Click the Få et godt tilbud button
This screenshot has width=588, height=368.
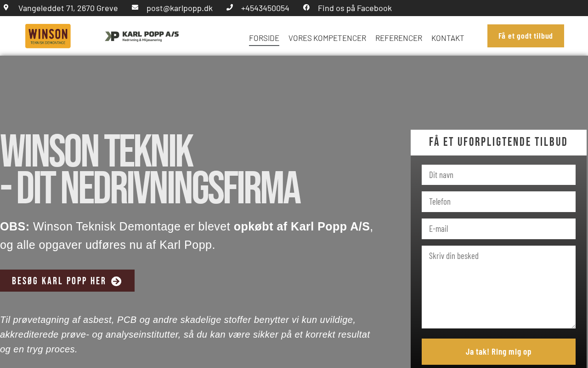coord(526,36)
